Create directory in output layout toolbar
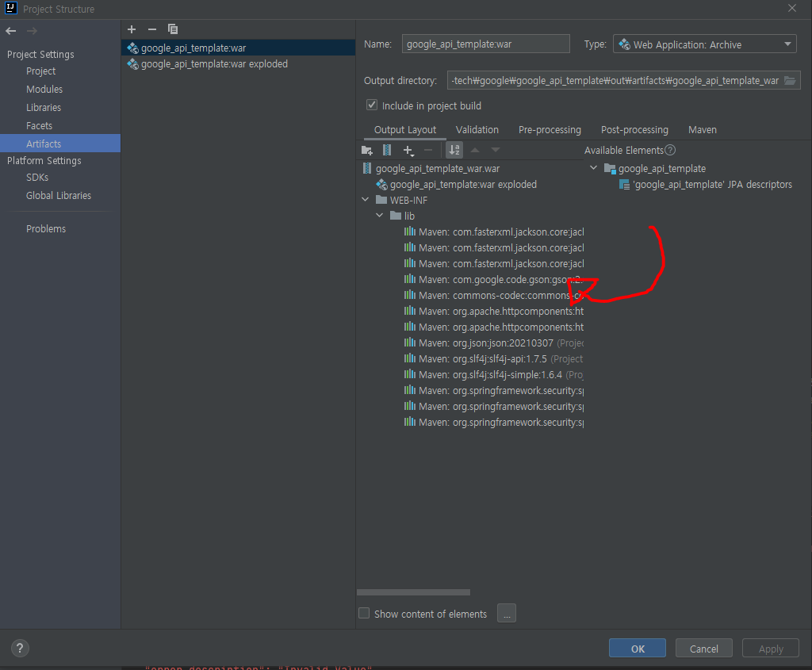The height and width of the screenshot is (670, 812). coord(367,150)
